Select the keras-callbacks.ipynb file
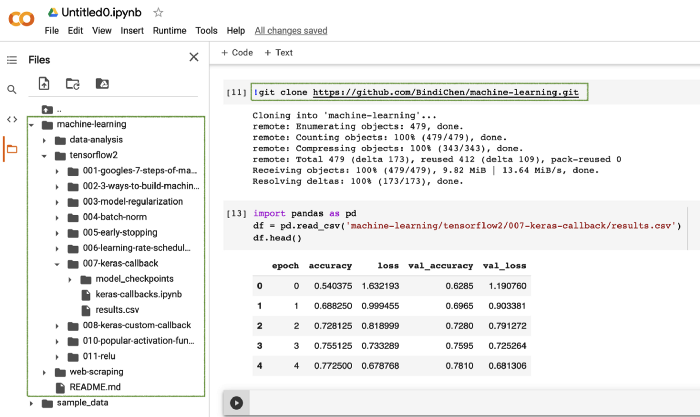700x417 pixels. 138,294
